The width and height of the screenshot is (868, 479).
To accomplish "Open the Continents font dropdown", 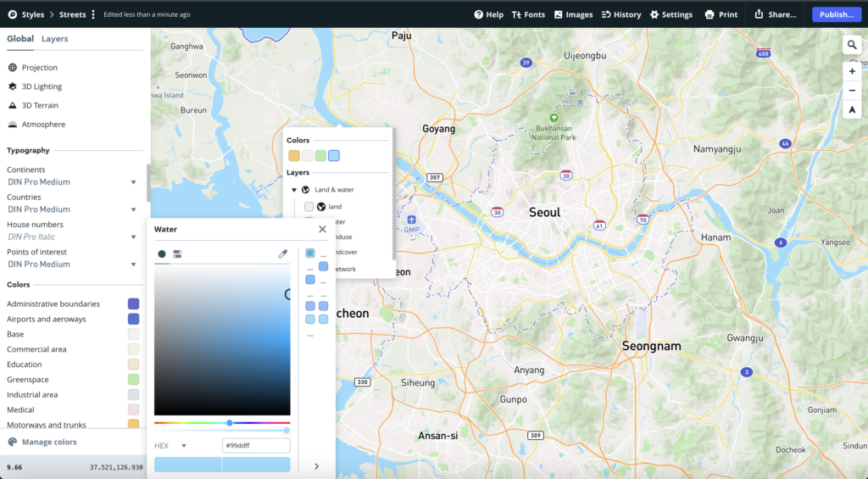I will [x=72, y=182].
